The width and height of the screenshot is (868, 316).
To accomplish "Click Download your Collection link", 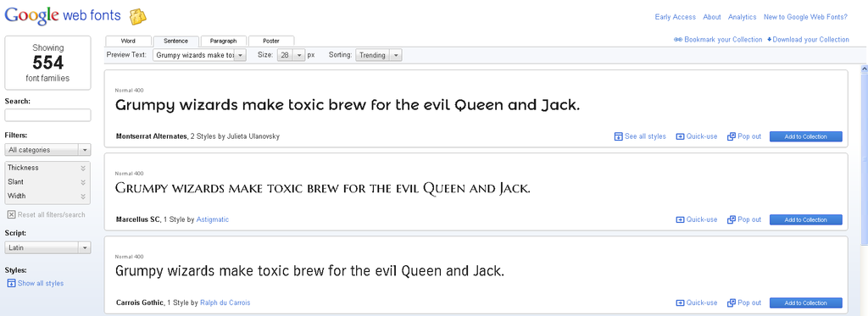I will tap(810, 40).
